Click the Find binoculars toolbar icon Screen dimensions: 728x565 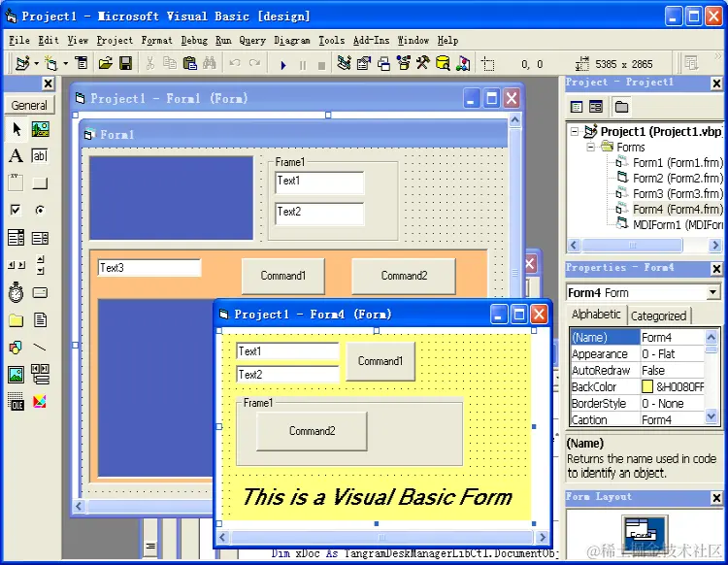[x=210, y=63]
